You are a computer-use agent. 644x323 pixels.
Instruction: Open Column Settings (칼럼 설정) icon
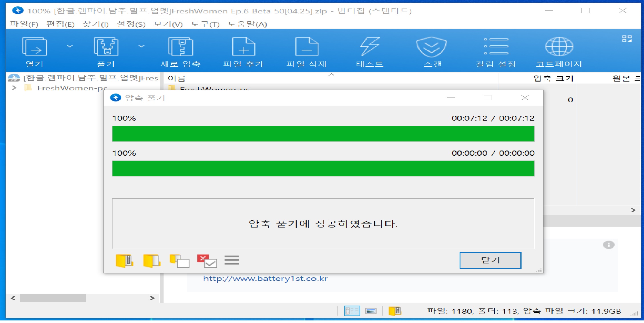click(x=496, y=47)
